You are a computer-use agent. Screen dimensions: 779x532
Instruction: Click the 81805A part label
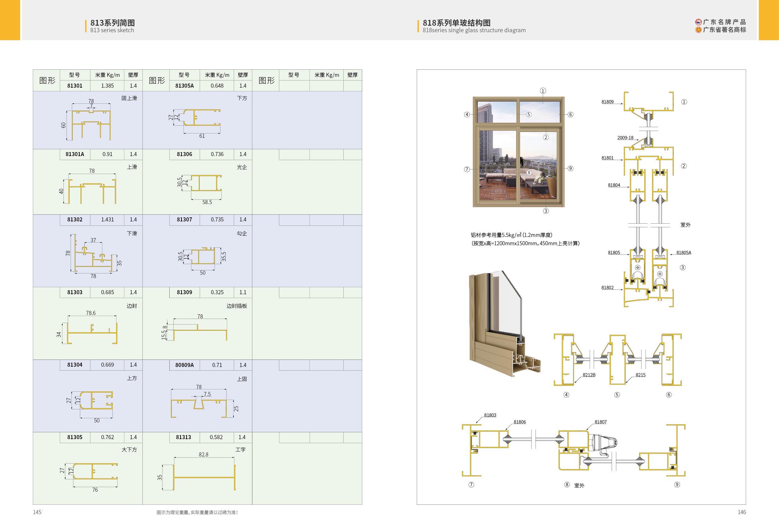[683, 253]
